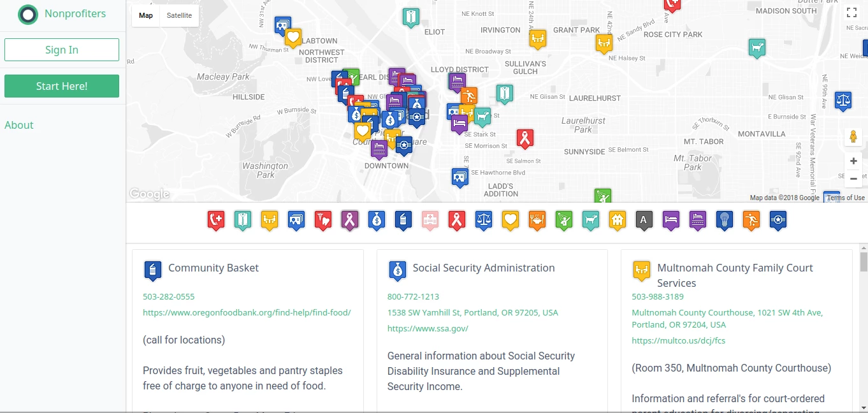Call Family Court Services at 503-988-3189
The image size is (868, 413).
click(x=658, y=296)
